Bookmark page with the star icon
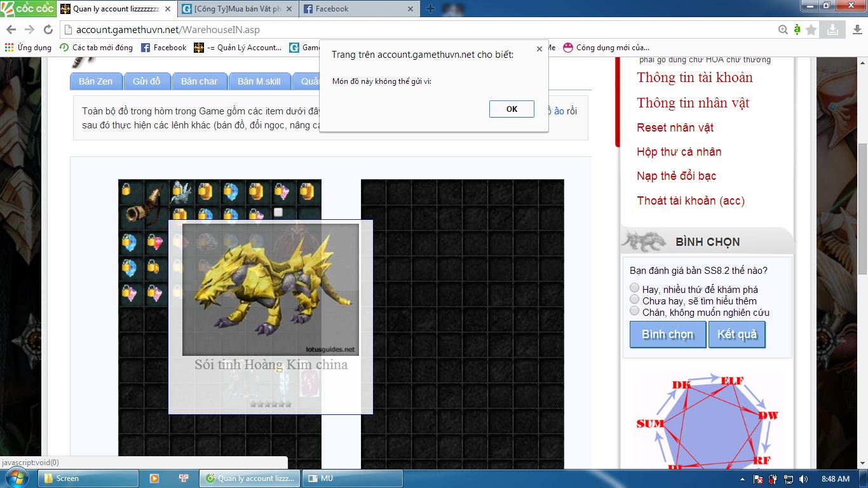The height and width of the screenshot is (488, 868). (811, 30)
